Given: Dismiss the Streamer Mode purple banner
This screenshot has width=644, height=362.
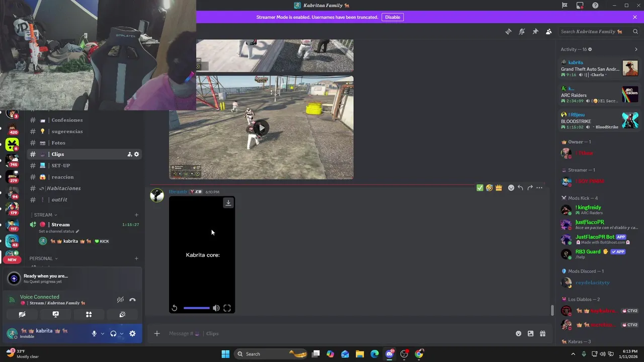Looking at the screenshot, I should (x=635, y=17).
